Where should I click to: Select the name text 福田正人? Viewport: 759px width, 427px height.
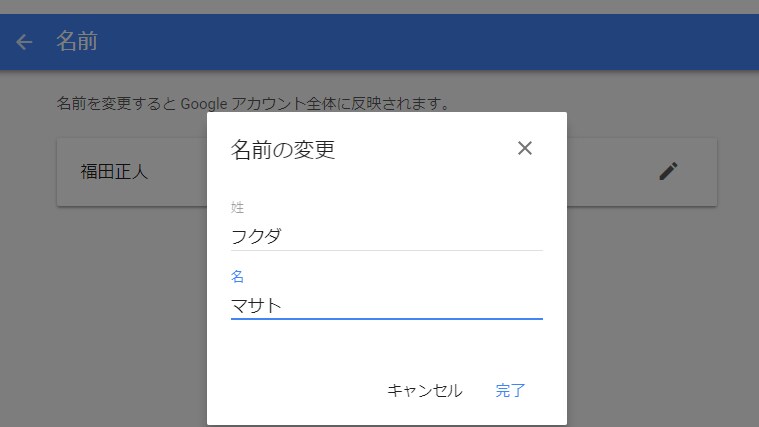coord(114,172)
